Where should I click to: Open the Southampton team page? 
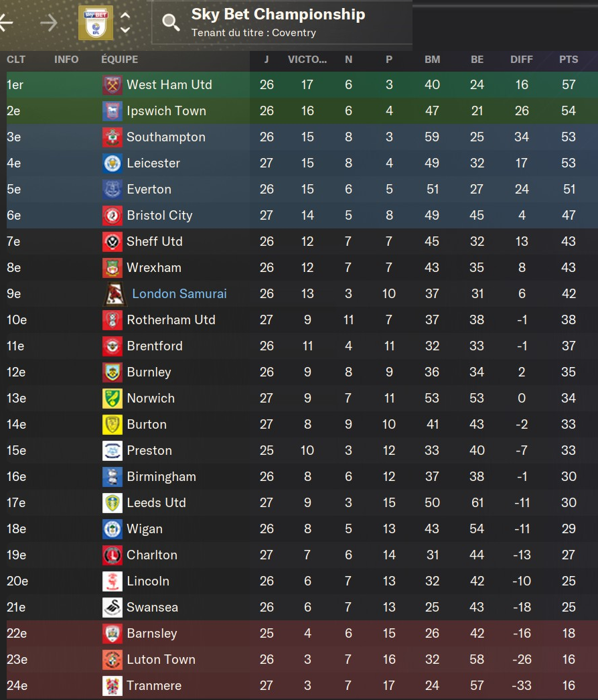point(166,137)
